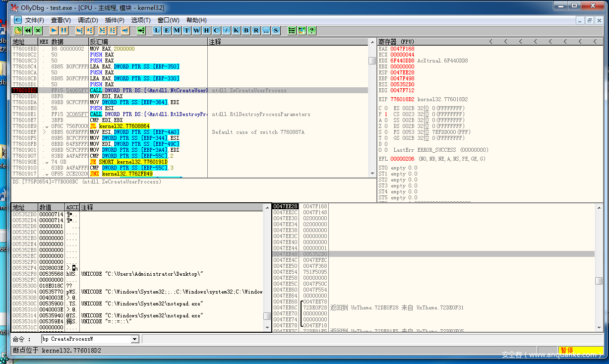Click the 反汇编 column header
Screen dimensions: 609x364
click(x=99, y=42)
